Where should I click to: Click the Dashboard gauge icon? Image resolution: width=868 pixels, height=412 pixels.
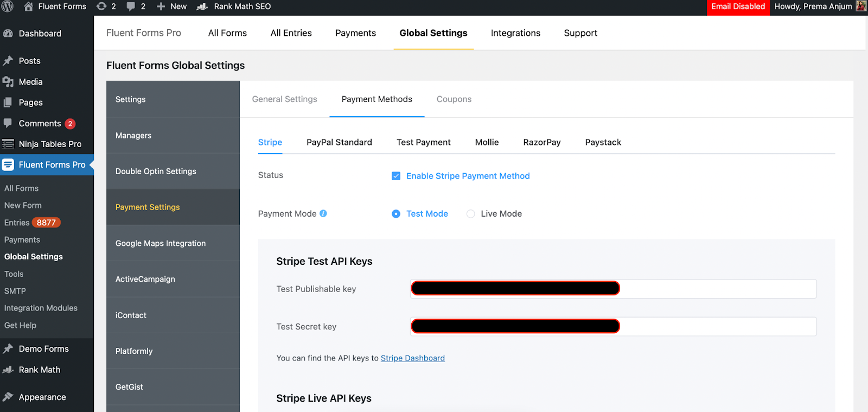coord(8,34)
